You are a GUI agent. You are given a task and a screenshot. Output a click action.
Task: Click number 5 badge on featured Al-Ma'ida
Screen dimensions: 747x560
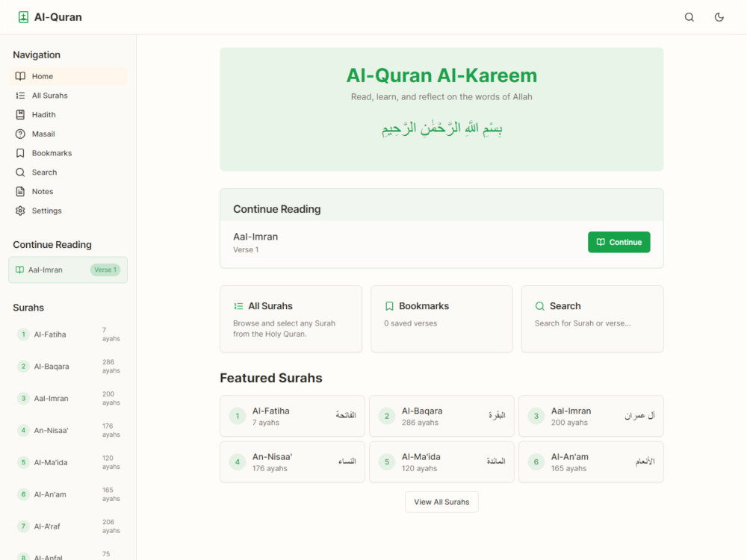[387, 462]
